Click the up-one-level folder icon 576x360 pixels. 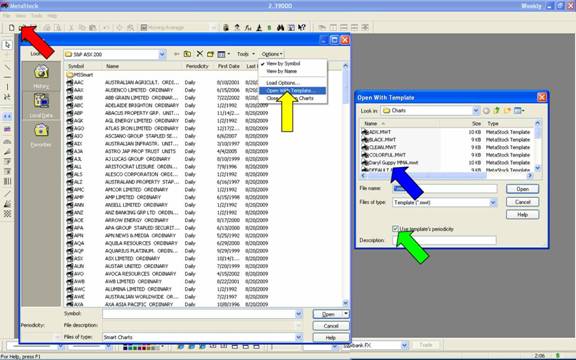pyautogui.click(x=187, y=54)
